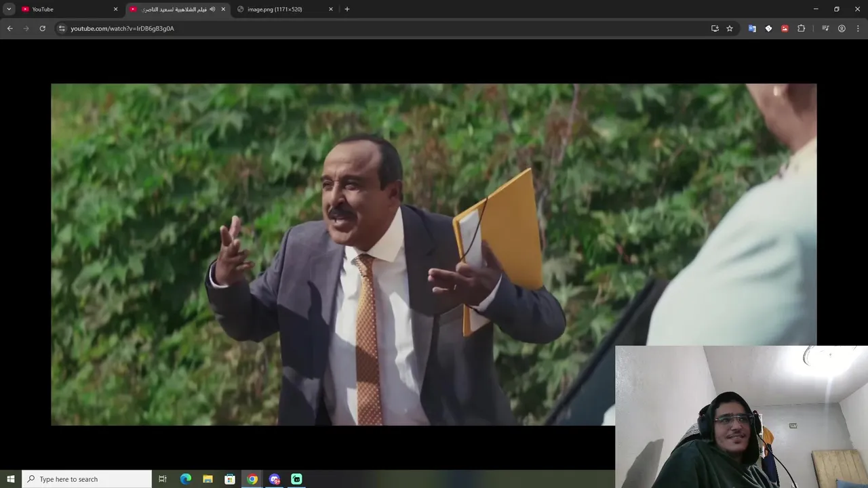Screen dimensions: 868x488
Task: Open the Windows Start menu
Action: tap(10, 479)
